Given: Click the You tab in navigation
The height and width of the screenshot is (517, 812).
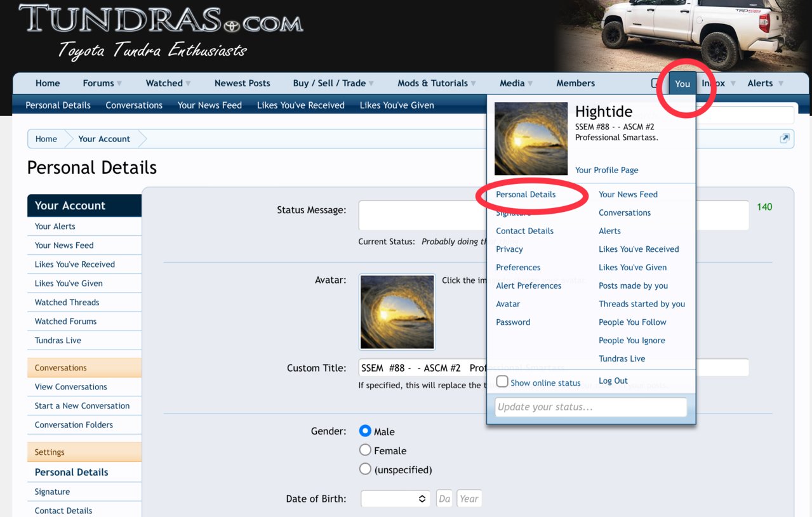Looking at the screenshot, I should 682,83.
